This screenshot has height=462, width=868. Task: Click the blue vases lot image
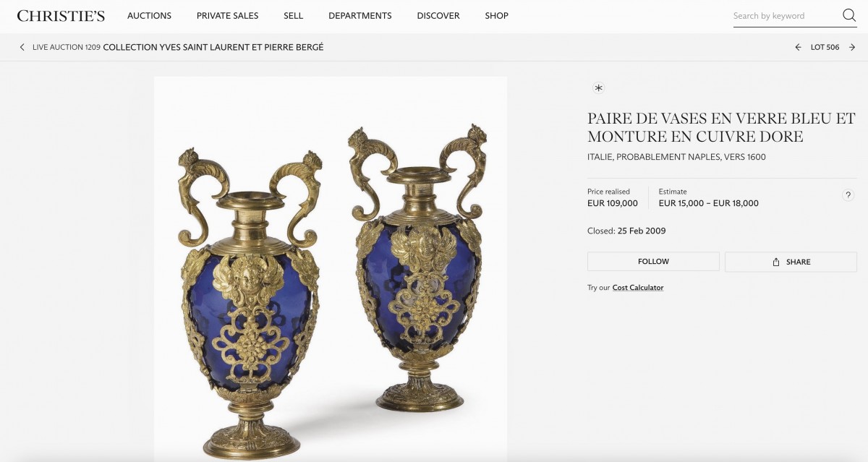331,269
